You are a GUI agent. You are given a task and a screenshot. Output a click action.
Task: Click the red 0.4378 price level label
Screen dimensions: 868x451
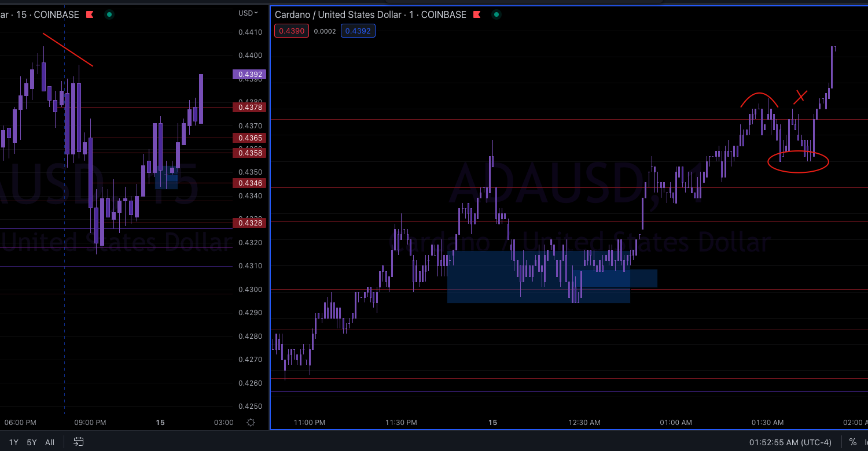pyautogui.click(x=249, y=108)
